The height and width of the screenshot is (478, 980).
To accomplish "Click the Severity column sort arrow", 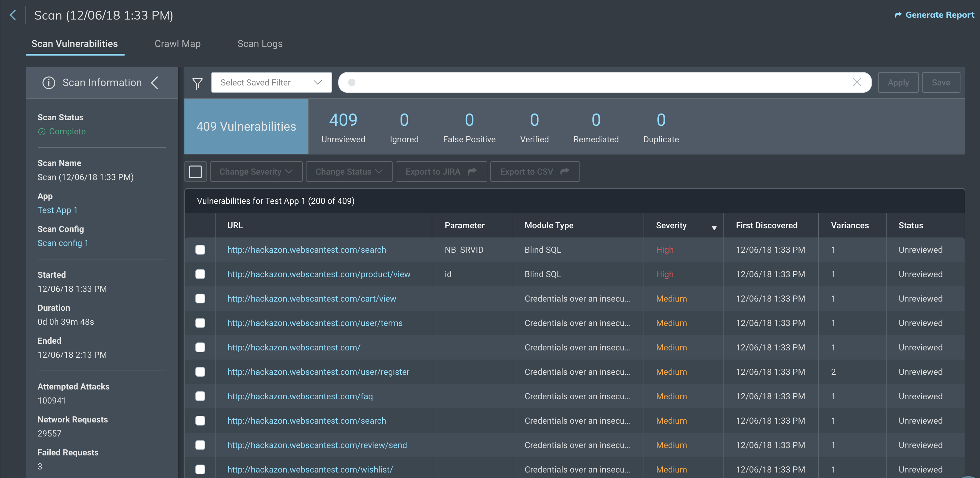I will [x=714, y=228].
